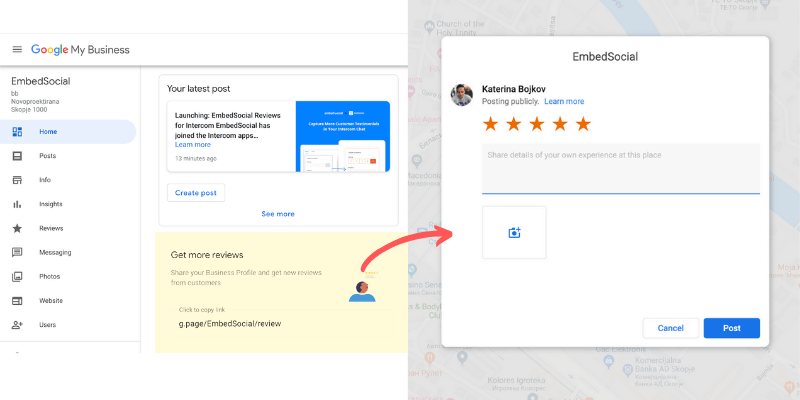Screen dimensions: 800x400
Task: Open the Users menu item
Action: (x=68, y=325)
